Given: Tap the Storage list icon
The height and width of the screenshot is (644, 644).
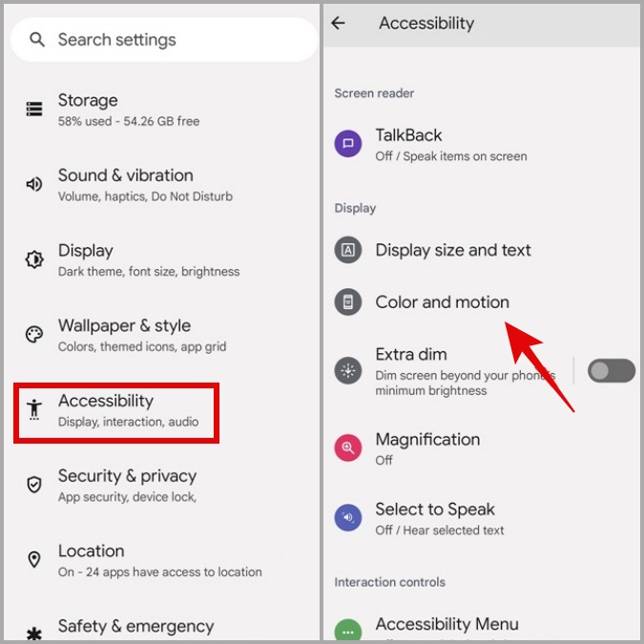Looking at the screenshot, I should coord(34,110).
